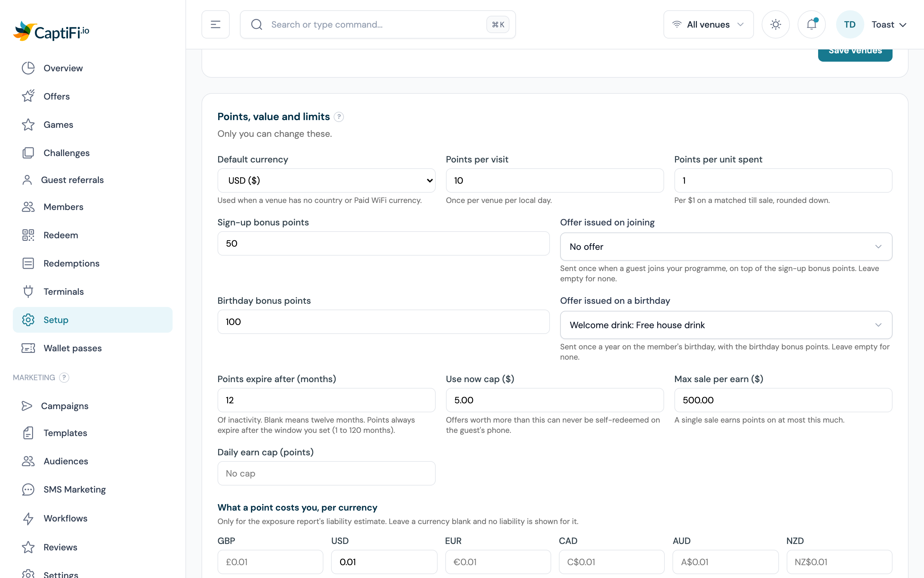Toggle the light/dark theme sun icon
This screenshot has width=924, height=578.
[x=775, y=24]
